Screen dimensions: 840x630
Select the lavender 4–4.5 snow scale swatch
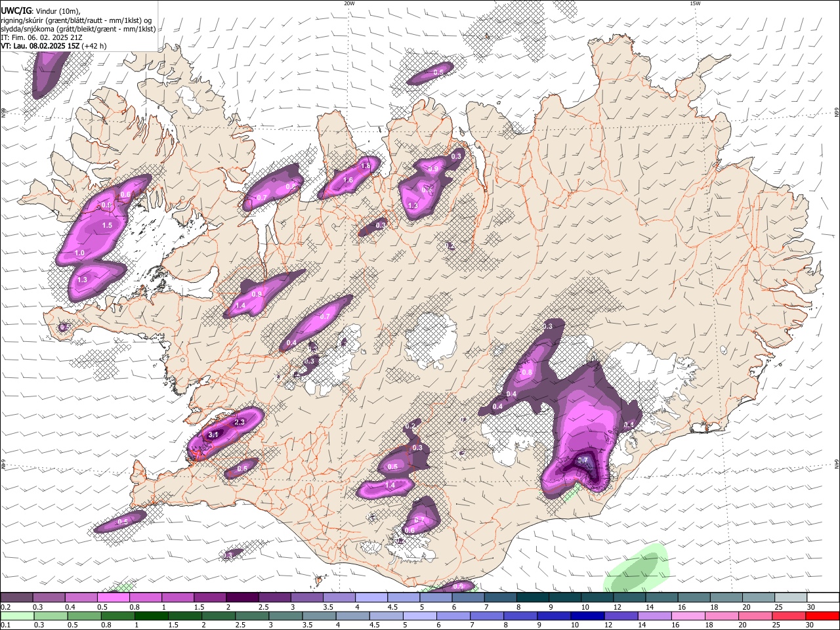[371, 598]
